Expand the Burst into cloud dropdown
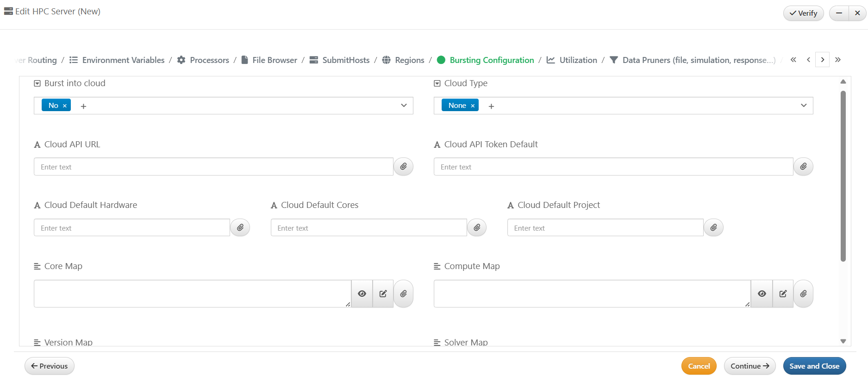868x389 pixels. click(x=404, y=106)
